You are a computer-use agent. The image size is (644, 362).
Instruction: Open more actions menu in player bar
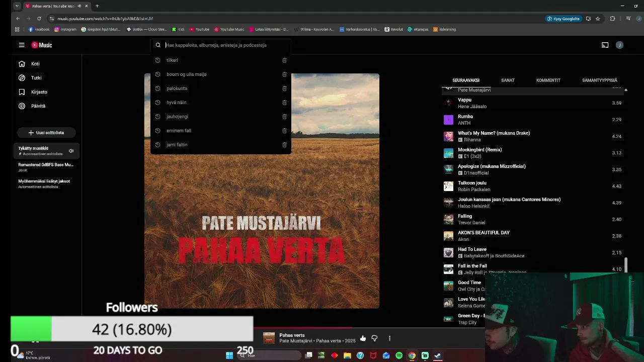point(389,338)
